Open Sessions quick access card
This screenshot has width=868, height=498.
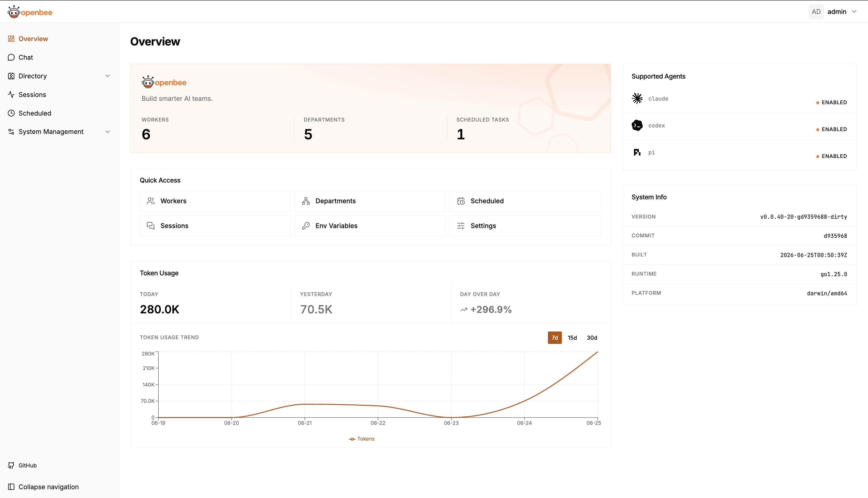(x=215, y=226)
